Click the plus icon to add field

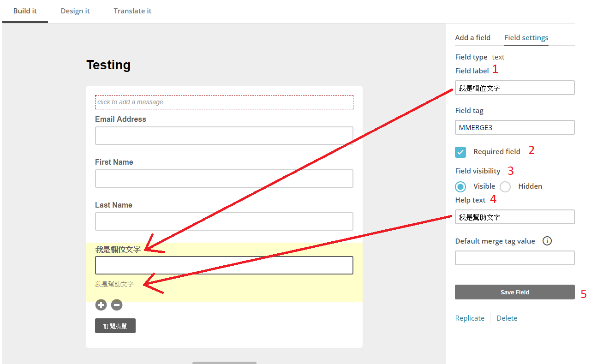click(x=101, y=304)
